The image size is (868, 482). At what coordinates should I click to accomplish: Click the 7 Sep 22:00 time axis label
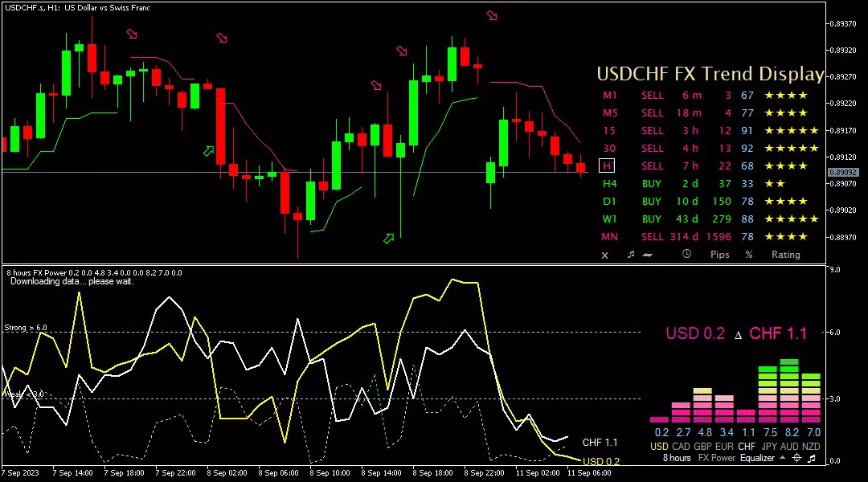coord(175,473)
